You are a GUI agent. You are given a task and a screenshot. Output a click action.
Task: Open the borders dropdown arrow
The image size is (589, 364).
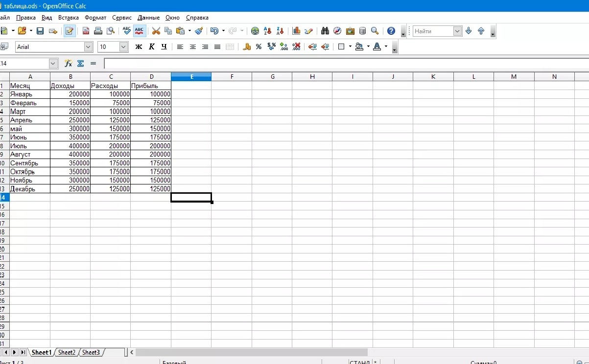tap(350, 46)
